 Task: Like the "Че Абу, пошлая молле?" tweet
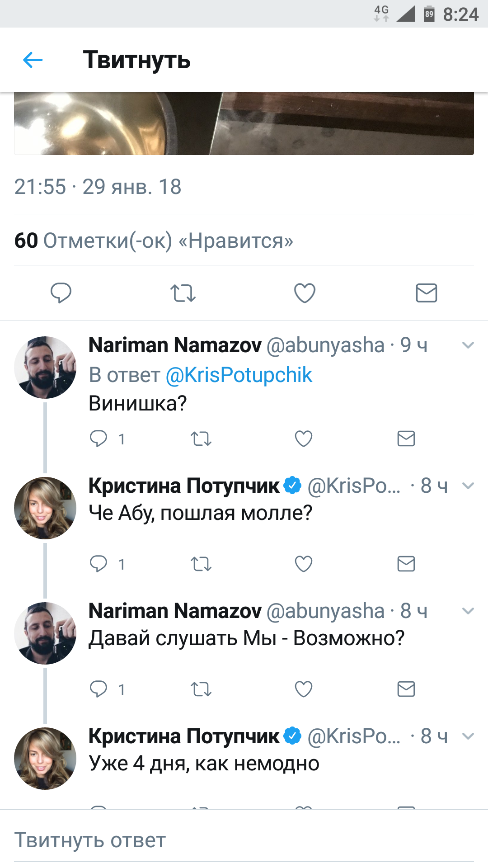[304, 564]
